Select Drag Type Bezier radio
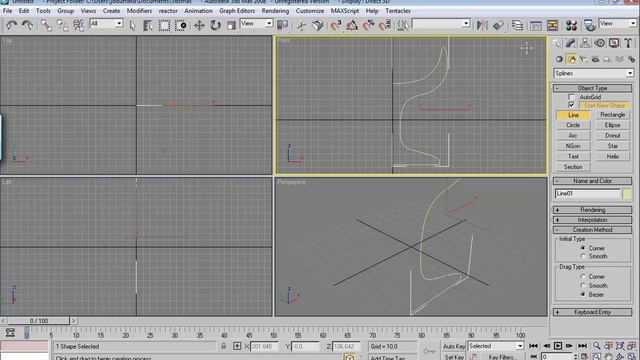Viewport: 640px width, 360px height. (583, 294)
